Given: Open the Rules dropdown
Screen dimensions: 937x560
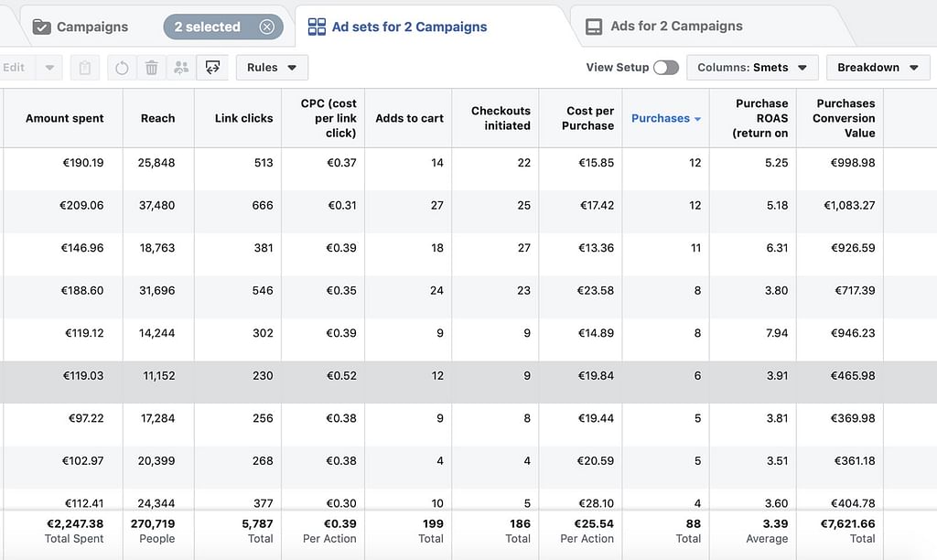Looking at the screenshot, I should [272, 68].
